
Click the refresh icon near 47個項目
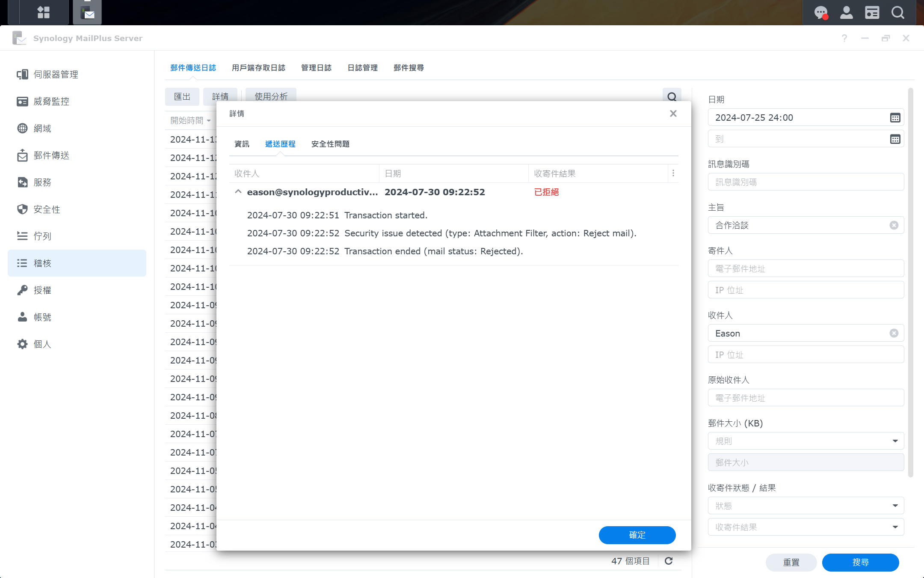point(669,559)
